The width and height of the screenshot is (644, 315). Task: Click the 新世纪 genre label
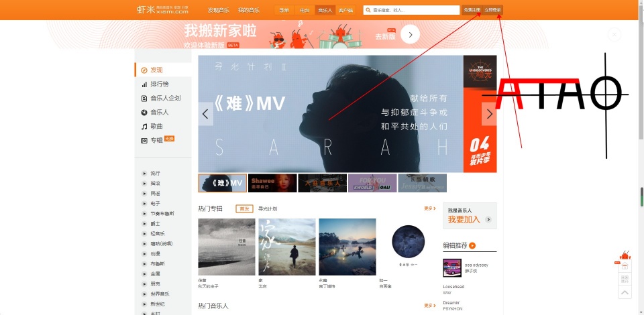pos(157,304)
